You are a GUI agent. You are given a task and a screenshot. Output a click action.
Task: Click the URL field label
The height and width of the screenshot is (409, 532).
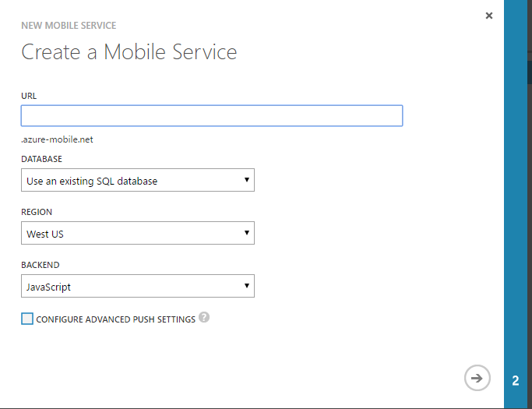click(x=29, y=96)
